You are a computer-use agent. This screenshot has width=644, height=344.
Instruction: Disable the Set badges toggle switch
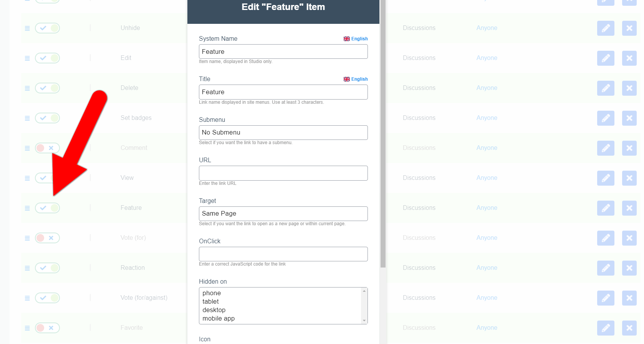pyautogui.click(x=47, y=118)
